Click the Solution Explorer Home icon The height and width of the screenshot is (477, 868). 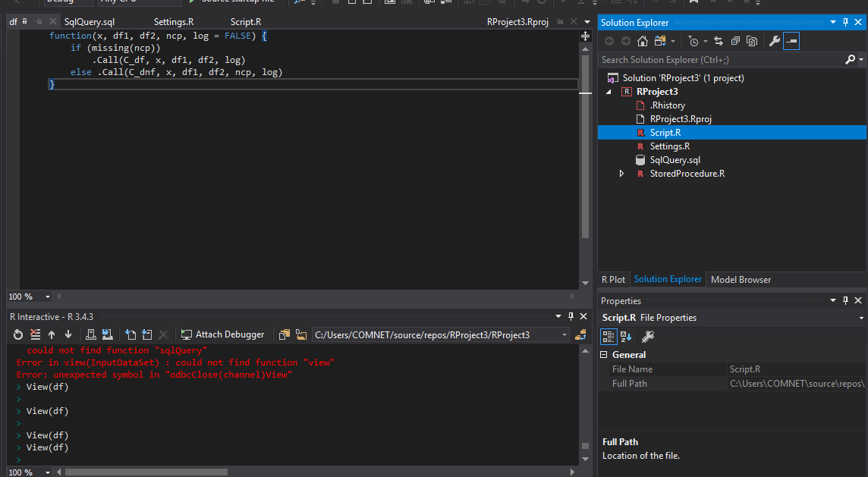tap(642, 41)
